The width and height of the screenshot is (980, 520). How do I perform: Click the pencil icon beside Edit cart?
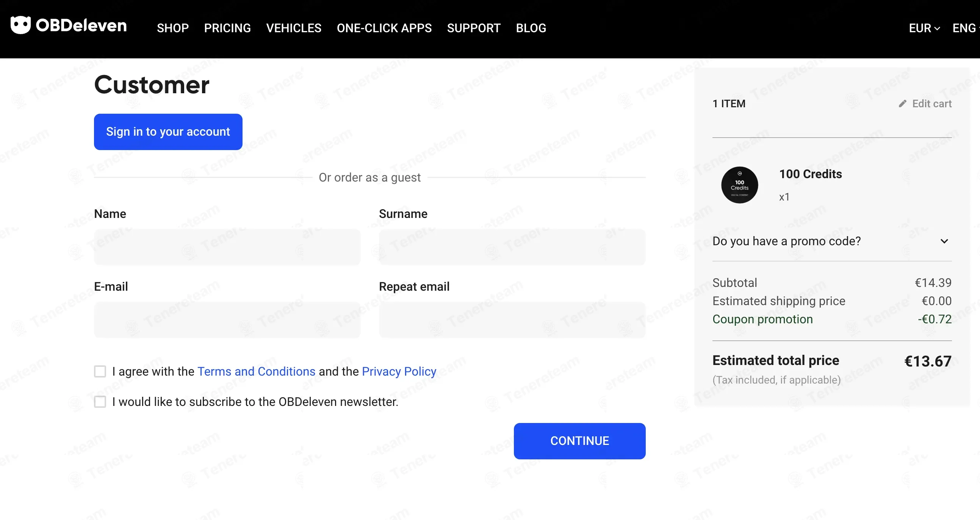(x=902, y=103)
